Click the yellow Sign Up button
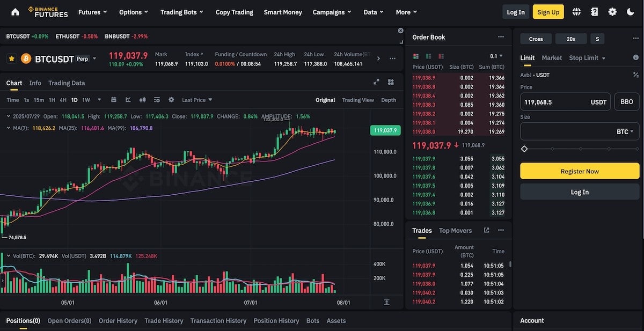644x331 pixels. (548, 12)
